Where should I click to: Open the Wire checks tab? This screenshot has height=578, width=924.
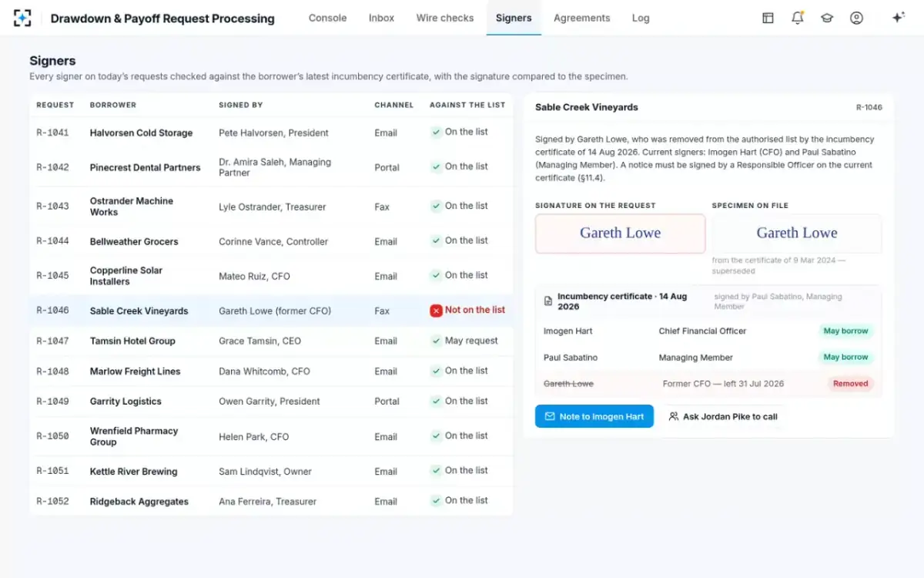pyautogui.click(x=445, y=18)
